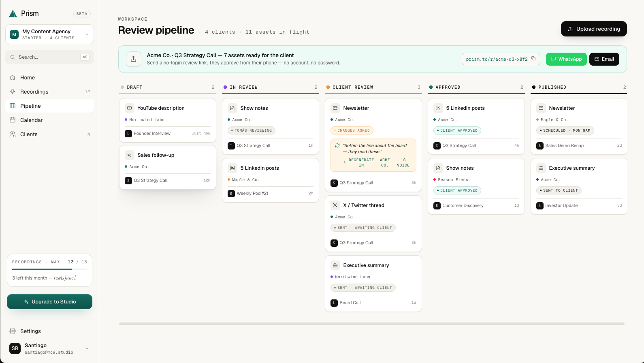Screen dimensions: 644x363
Task: Click the Upload recording button
Action: [594, 29]
